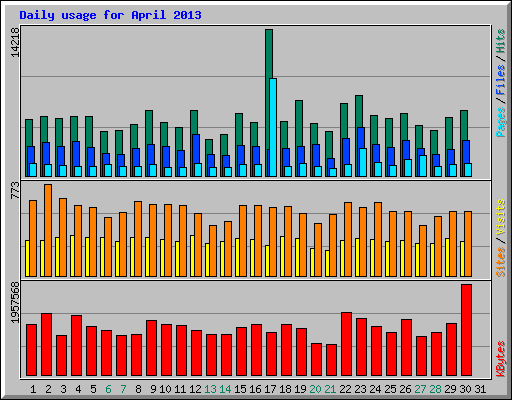This screenshot has width=512, height=400.
Task: Click day label 20 on x-axis
Action: 315,389
